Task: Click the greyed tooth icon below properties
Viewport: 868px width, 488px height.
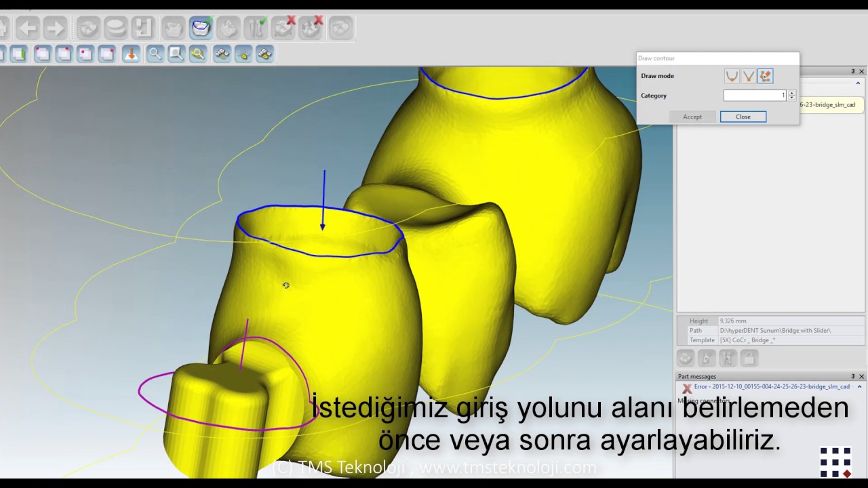Action: point(686,358)
